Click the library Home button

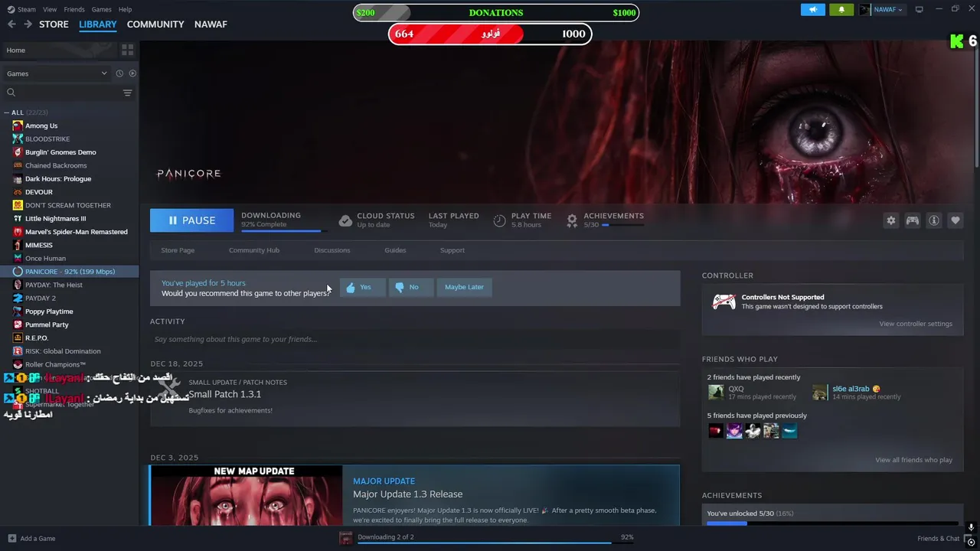[x=59, y=50]
